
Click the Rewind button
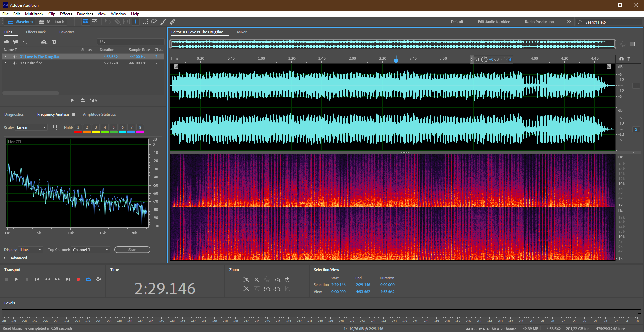pyautogui.click(x=47, y=279)
